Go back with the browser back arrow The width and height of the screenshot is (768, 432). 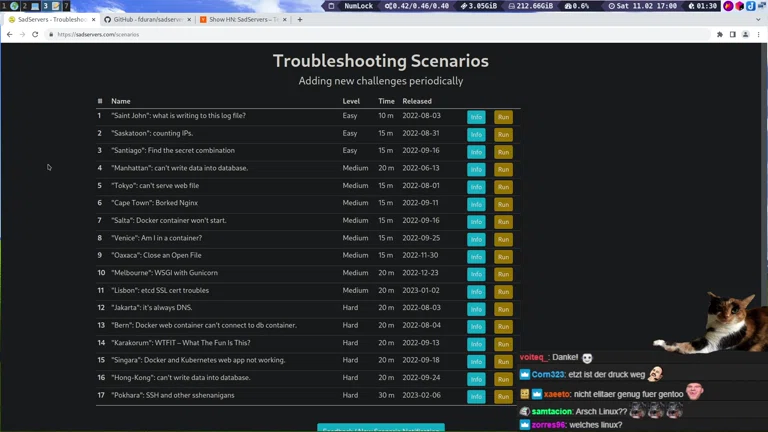pos(10,34)
